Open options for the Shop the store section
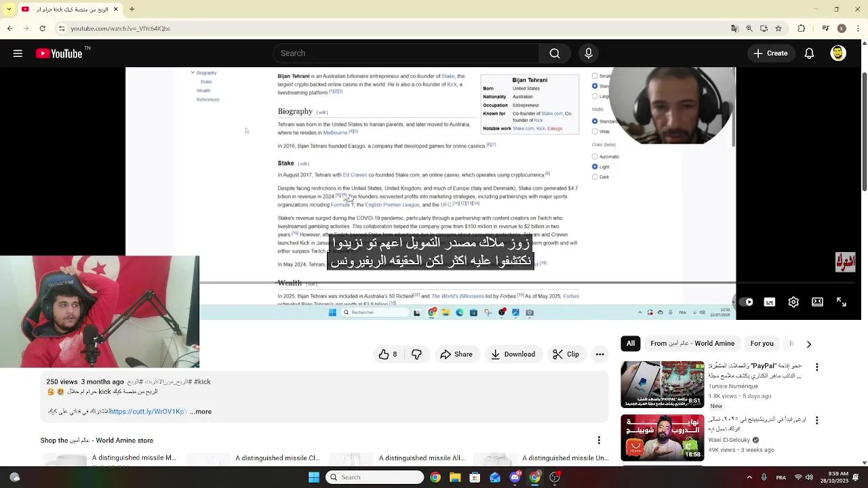Image resolution: width=868 pixels, height=488 pixels. click(x=599, y=441)
